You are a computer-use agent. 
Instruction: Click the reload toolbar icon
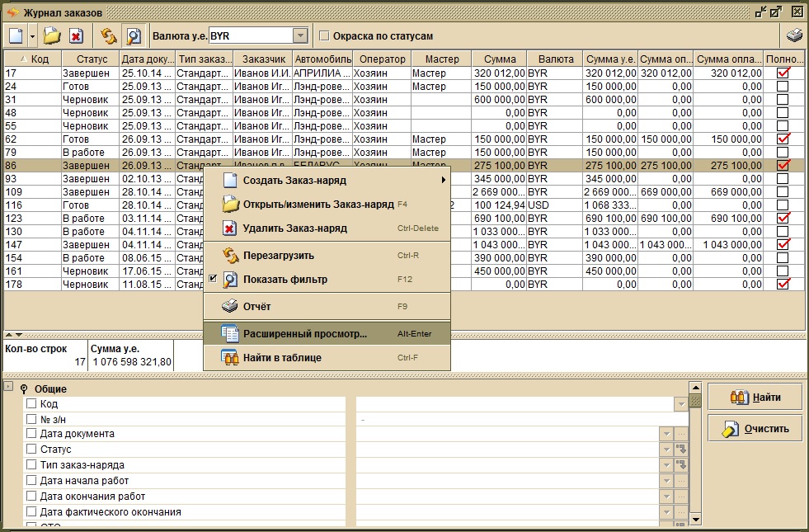click(x=108, y=36)
